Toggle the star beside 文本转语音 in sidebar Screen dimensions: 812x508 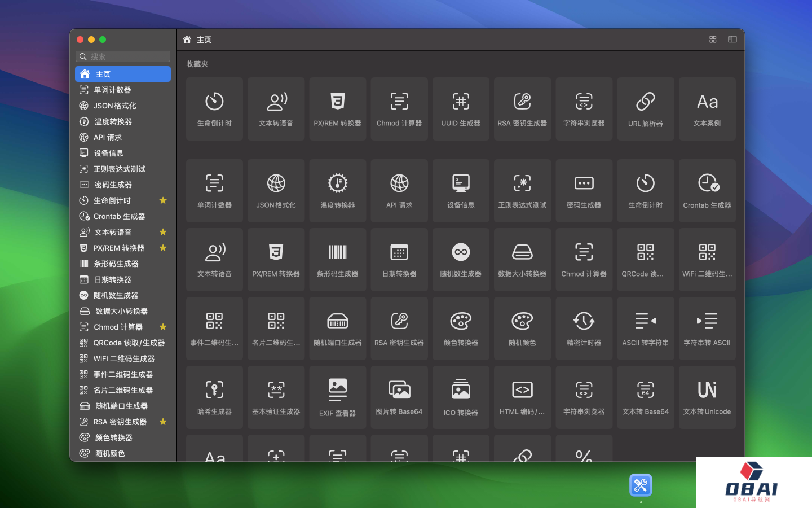pyautogui.click(x=163, y=232)
